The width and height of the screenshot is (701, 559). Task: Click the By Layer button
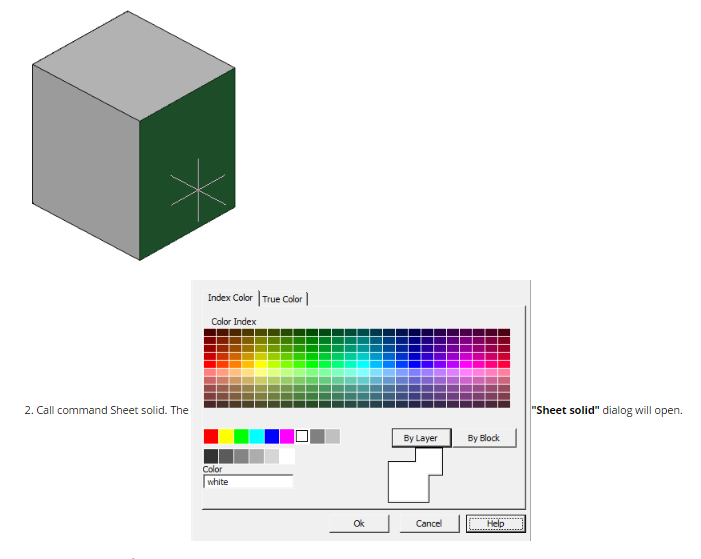[421, 438]
